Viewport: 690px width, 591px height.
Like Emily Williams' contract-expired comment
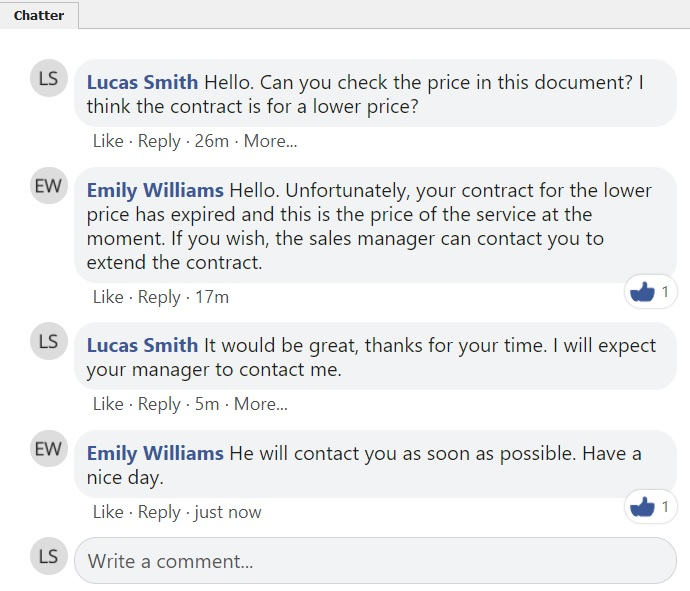[108, 297]
